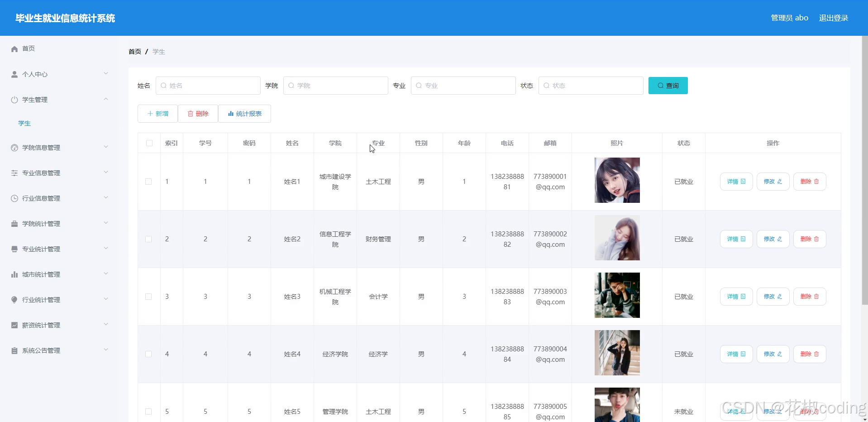Screen dimensions: 868x422
Task: Check the checkbox for row 姓名5
Action: pos(148,412)
